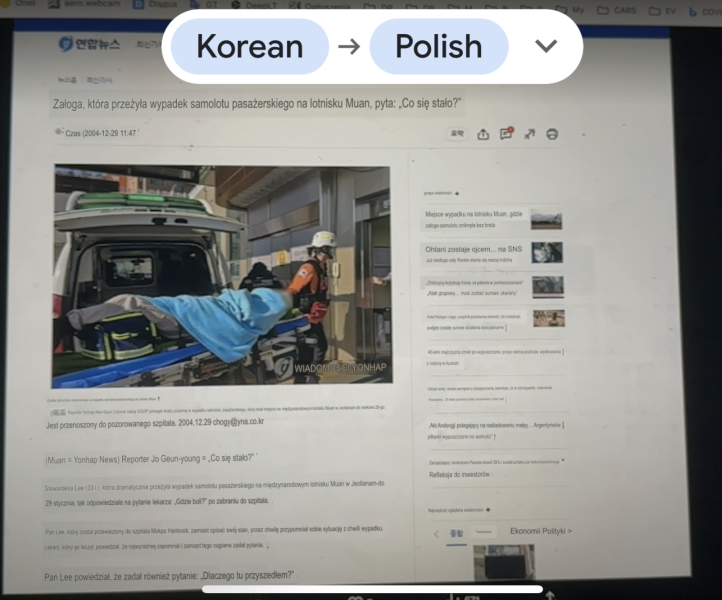
Task: Open story '40-letni mężczyzna zmarł po wypuszczeniu'
Action: click(495, 357)
